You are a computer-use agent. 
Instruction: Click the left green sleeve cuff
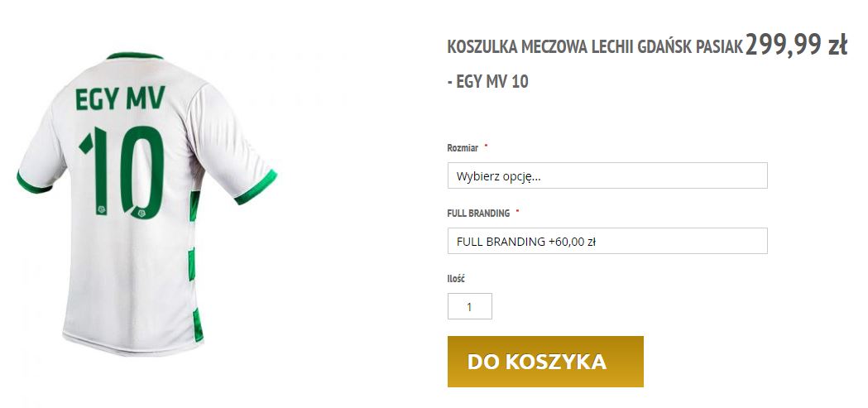click(32, 181)
